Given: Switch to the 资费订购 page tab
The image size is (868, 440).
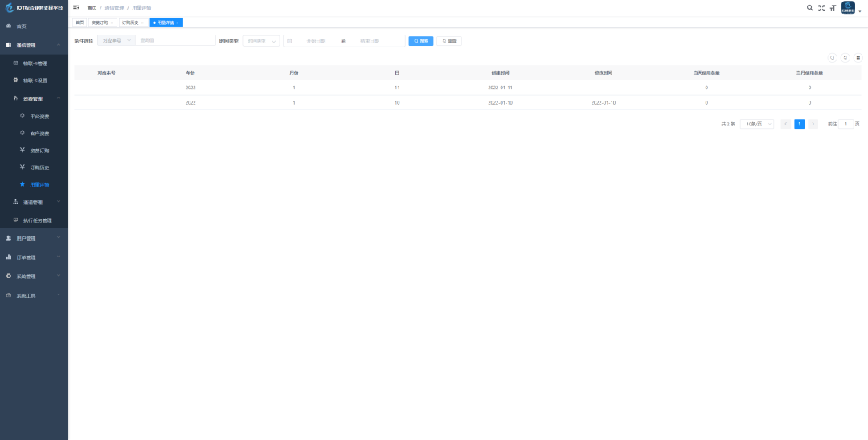Looking at the screenshot, I should (102, 23).
